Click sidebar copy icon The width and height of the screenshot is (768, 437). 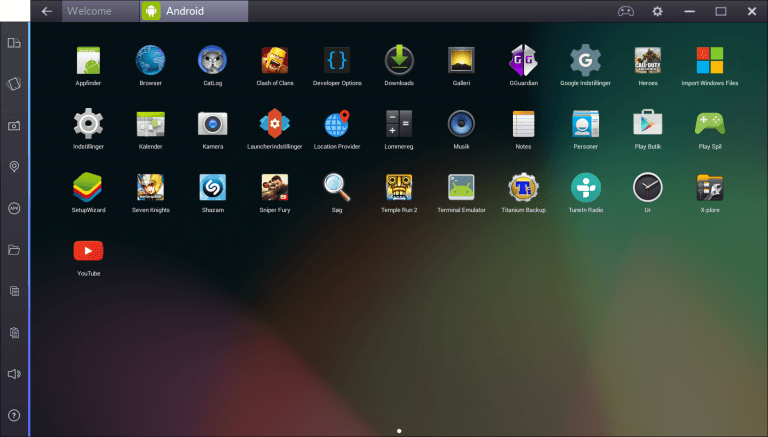pyautogui.click(x=14, y=291)
